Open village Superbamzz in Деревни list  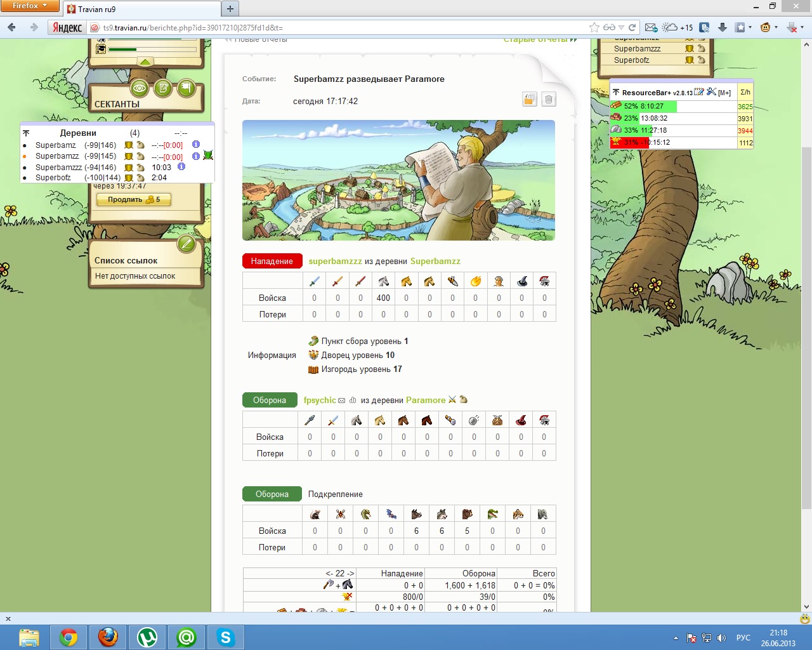coord(57,156)
